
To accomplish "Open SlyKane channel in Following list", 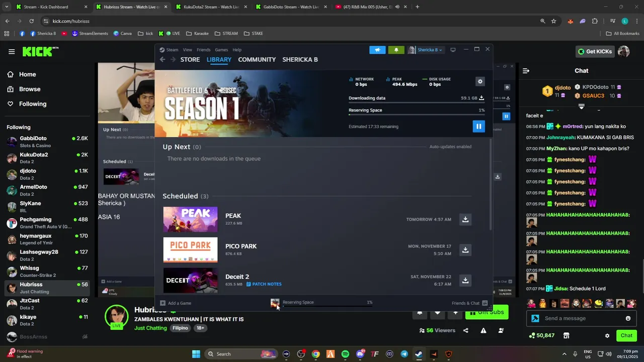I will (x=47, y=207).
